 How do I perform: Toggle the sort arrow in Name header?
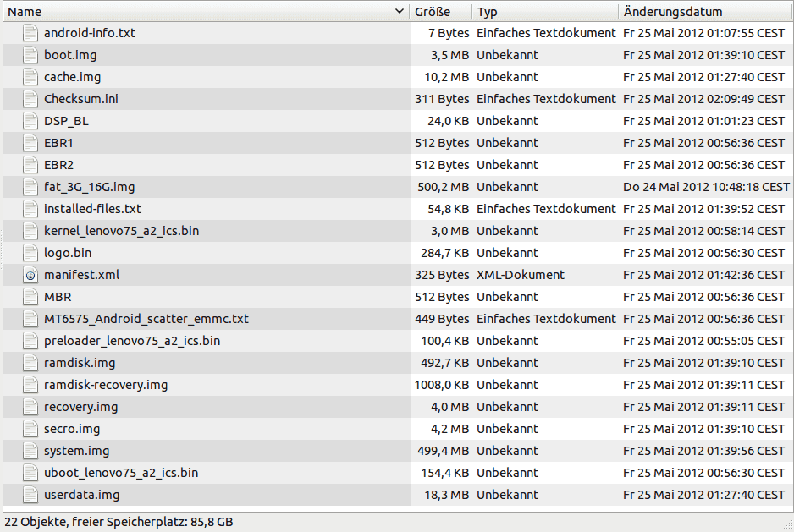pos(399,11)
